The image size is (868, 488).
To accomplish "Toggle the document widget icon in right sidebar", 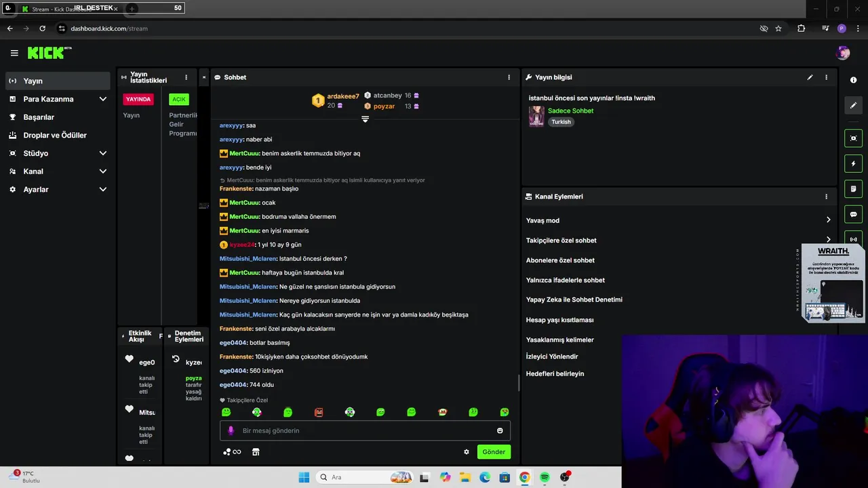I will (x=853, y=188).
